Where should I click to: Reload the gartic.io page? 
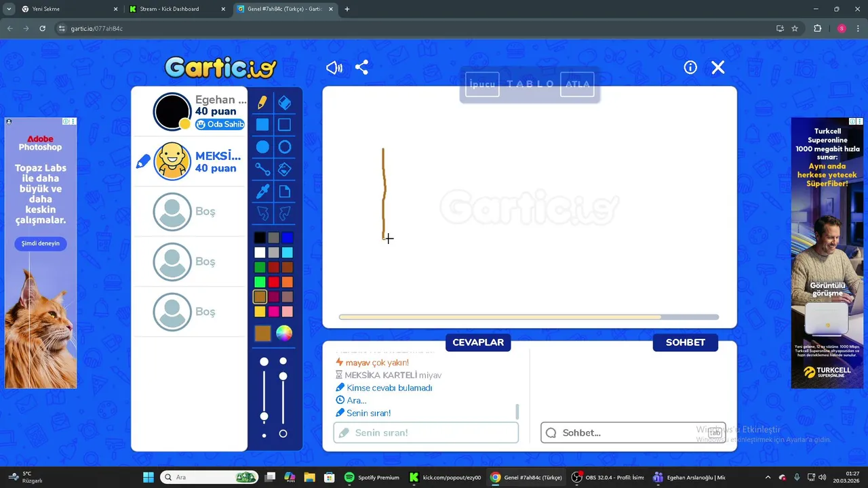point(42,28)
